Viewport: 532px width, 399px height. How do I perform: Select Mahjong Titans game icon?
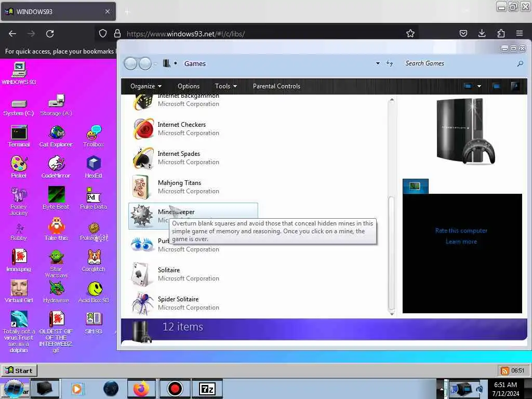[141, 187]
